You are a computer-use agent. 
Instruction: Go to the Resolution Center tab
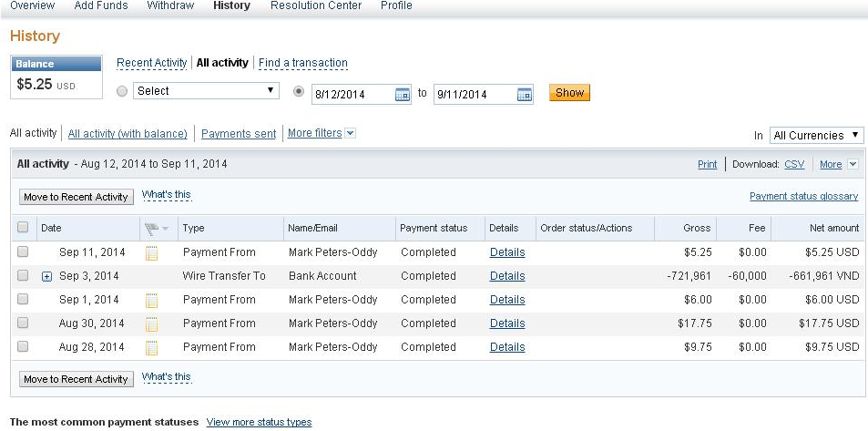[316, 5]
